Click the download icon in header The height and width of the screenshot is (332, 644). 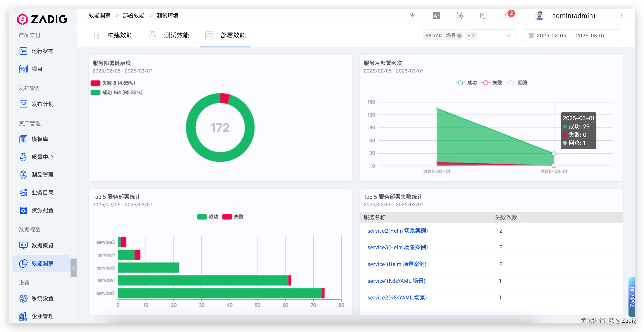(413, 16)
